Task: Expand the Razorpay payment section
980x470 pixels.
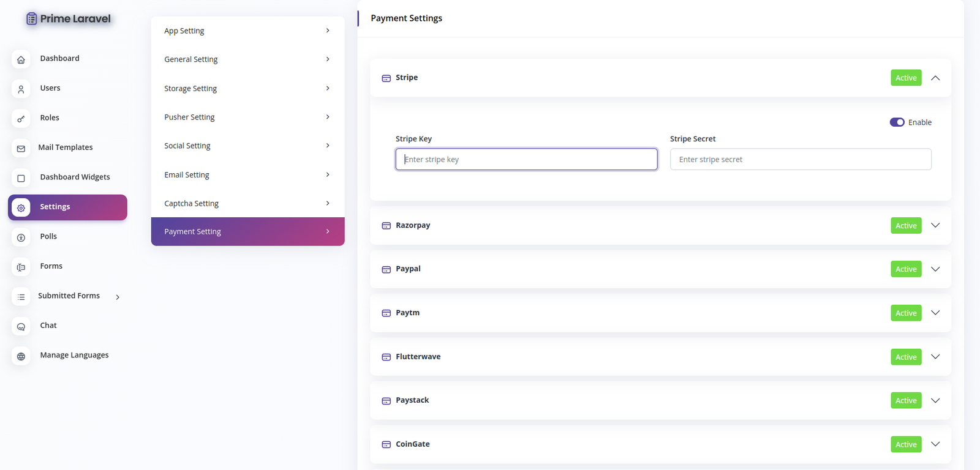Action: pyautogui.click(x=935, y=225)
